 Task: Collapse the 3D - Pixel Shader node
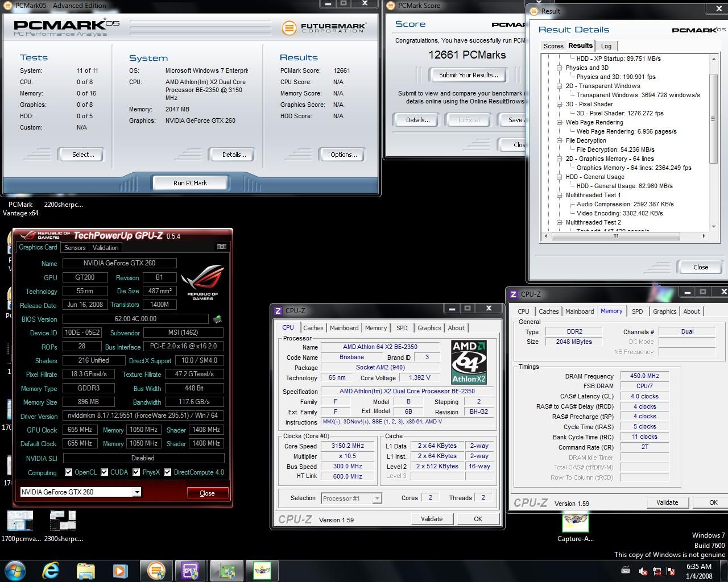click(560, 104)
